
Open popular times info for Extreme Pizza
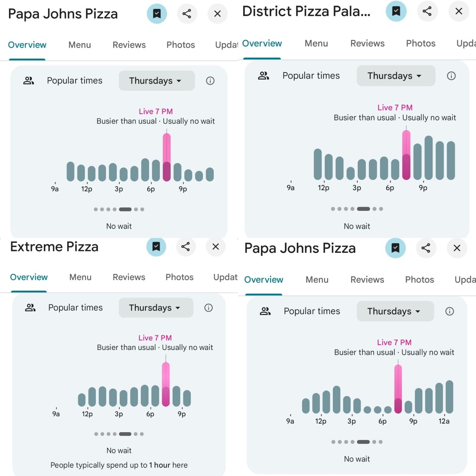point(209,308)
